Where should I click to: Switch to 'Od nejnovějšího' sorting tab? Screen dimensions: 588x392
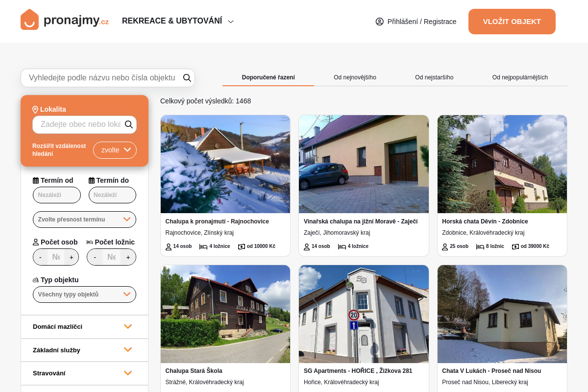click(x=355, y=77)
